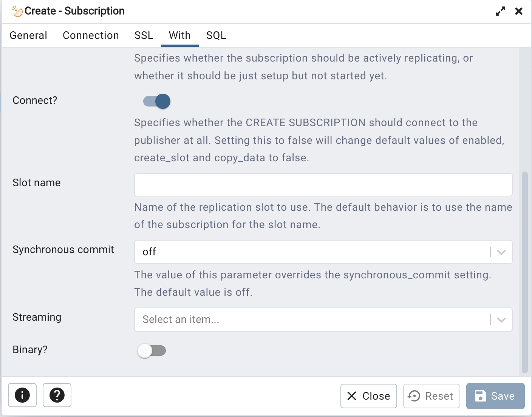Save the subscription
Image resolution: width=532 pixels, height=417 pixels.
pos(495,396)
